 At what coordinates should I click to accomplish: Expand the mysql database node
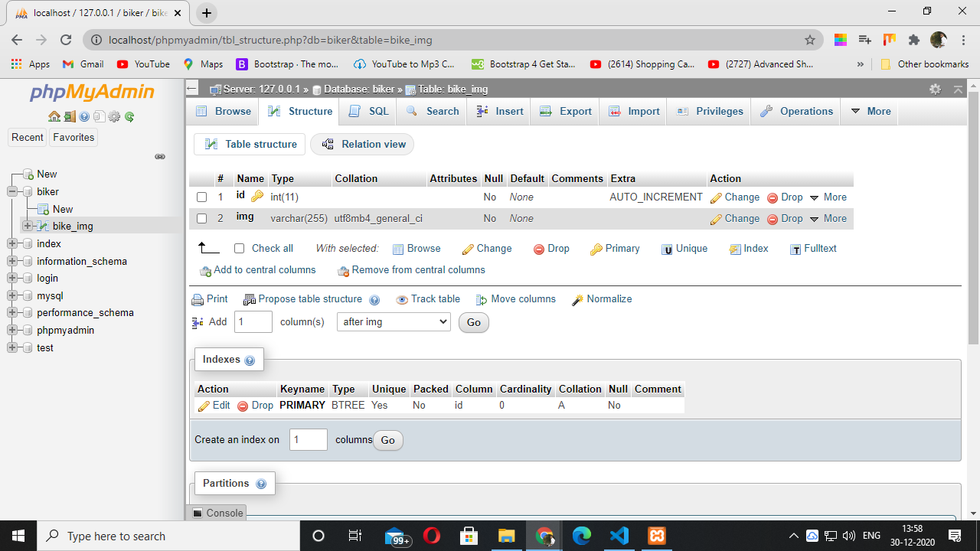point(12,295)
